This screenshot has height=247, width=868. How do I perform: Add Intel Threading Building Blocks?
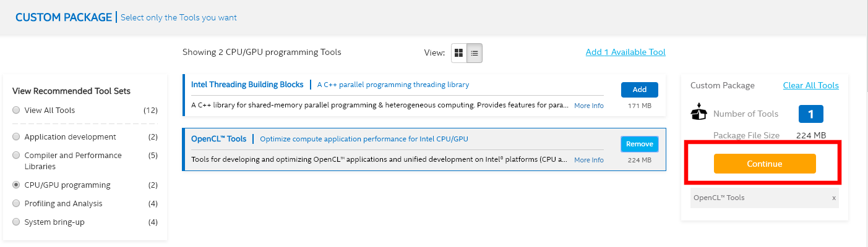(x=639, y=90)
